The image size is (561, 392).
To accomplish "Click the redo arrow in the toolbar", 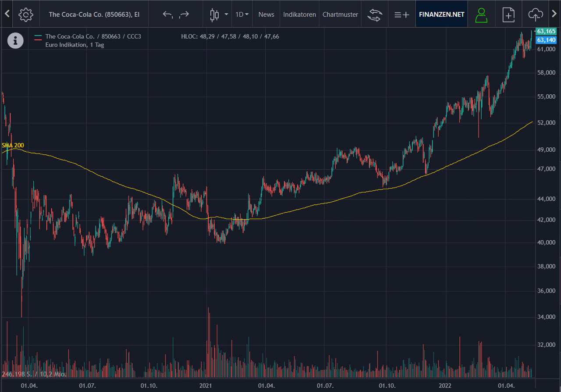I will click(x=184, y=14).
